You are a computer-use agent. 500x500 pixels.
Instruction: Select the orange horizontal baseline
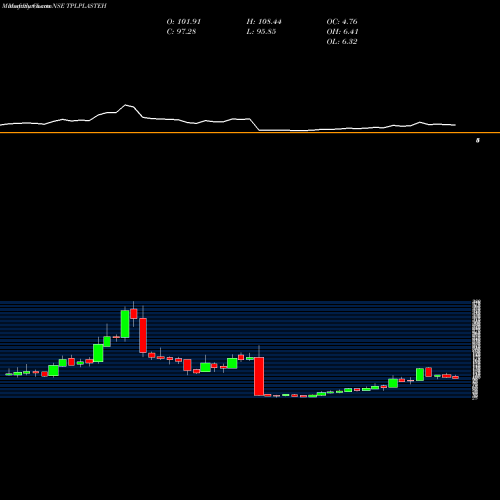click(250, 133)
